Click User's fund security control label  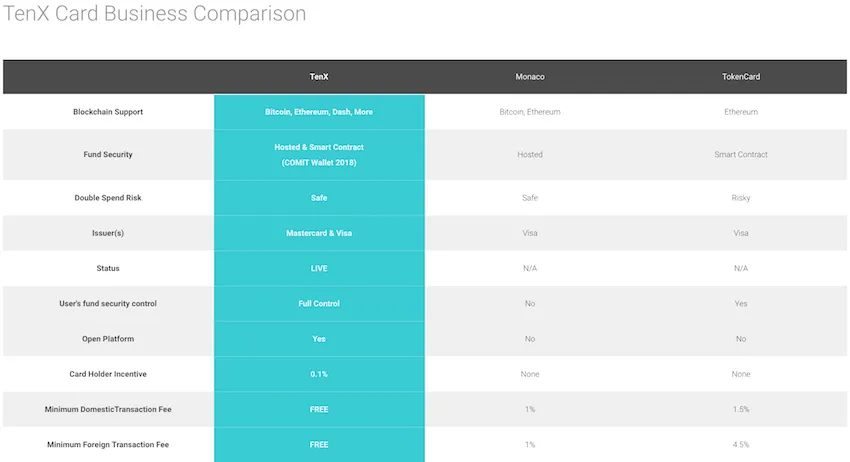coord(108,304)
